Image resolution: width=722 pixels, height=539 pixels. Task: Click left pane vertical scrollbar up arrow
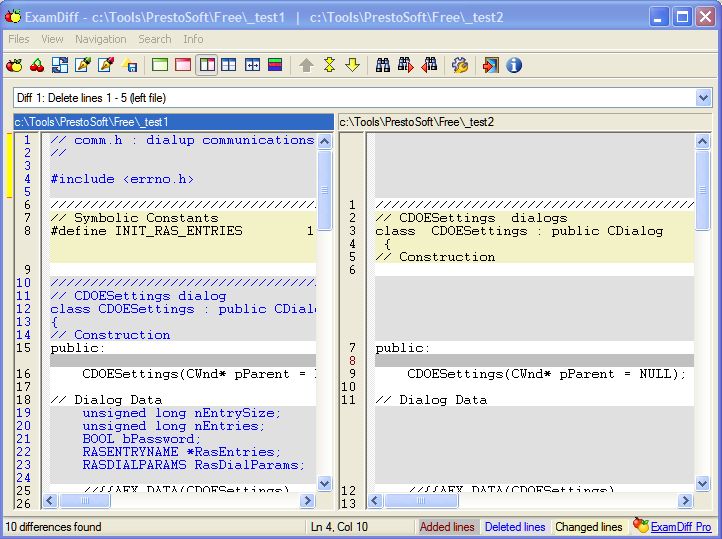click(325, 141)
